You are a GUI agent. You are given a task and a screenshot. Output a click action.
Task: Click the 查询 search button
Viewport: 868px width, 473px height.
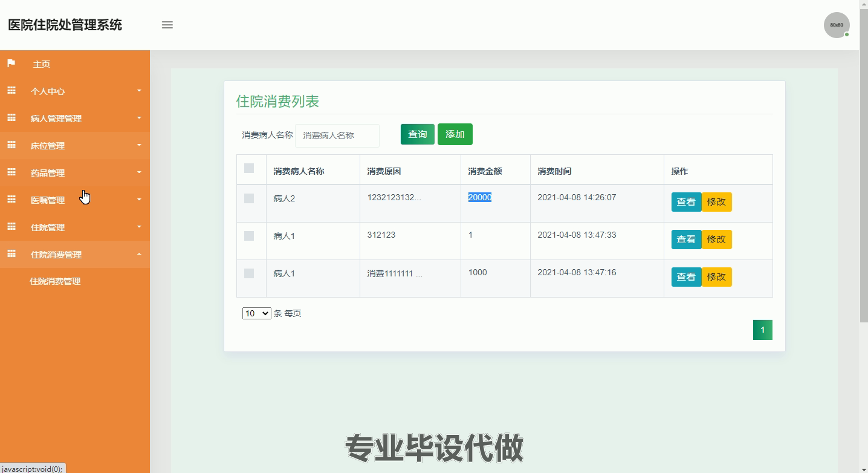418,134
